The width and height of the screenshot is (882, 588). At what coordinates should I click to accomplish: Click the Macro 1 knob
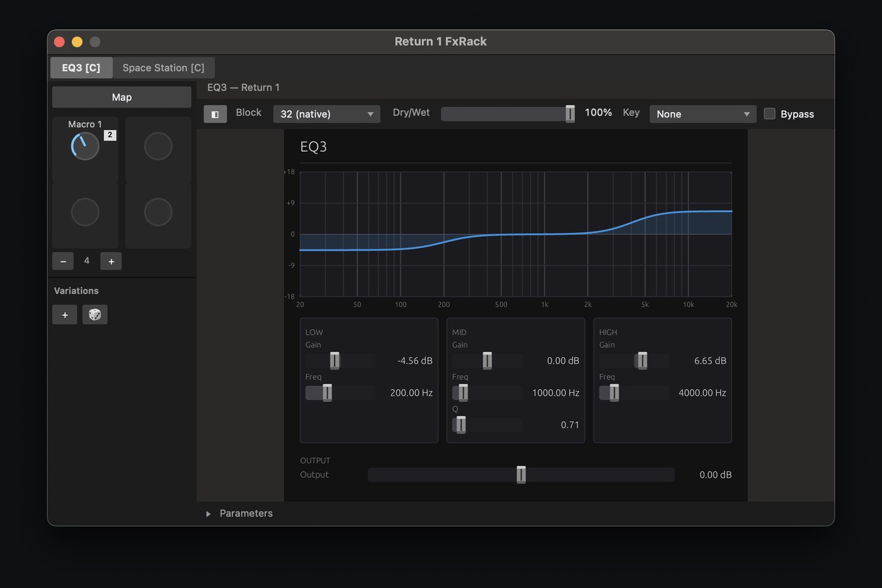pyautogui.click(x=85, y=146)
